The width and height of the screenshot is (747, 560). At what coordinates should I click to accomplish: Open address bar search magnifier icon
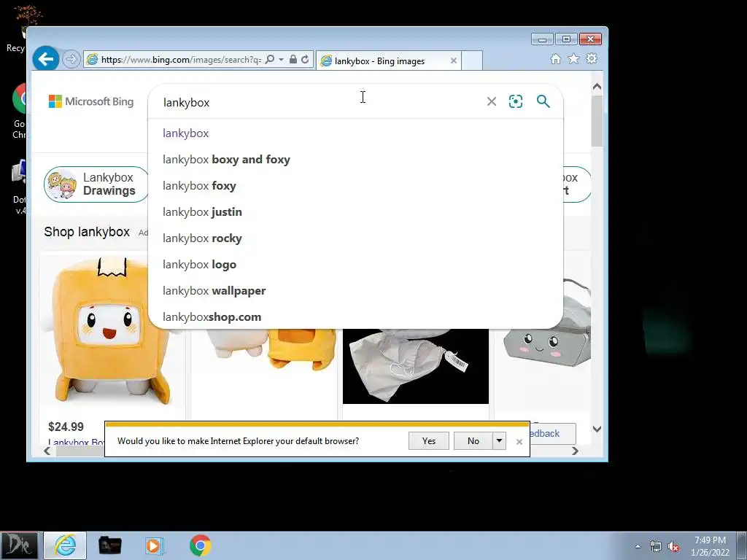click(x=270, y=60)
